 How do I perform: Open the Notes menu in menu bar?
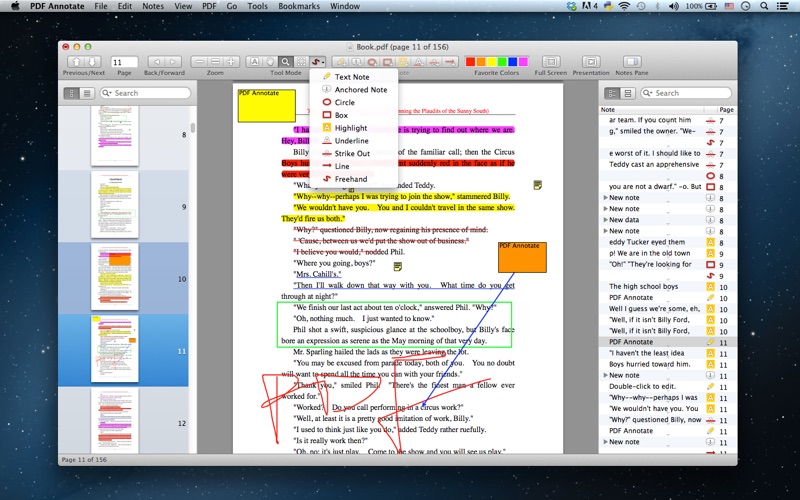point(153,6)
